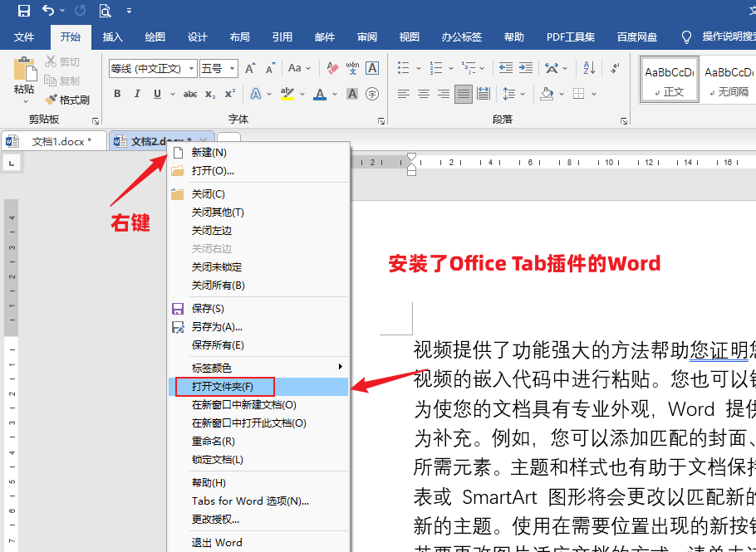Click the align right icon
Viewport: 756px width, 552px height.
[x=444, y=94]
